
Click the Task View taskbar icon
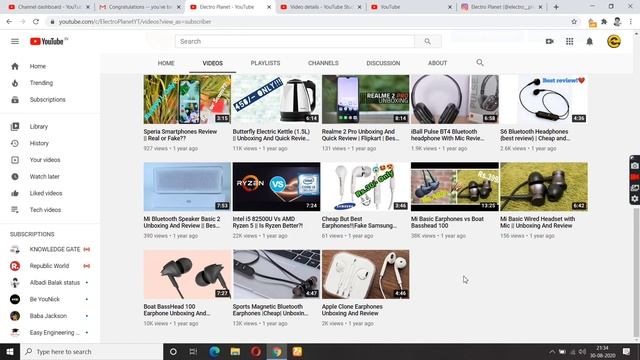(x=193, y=351)
